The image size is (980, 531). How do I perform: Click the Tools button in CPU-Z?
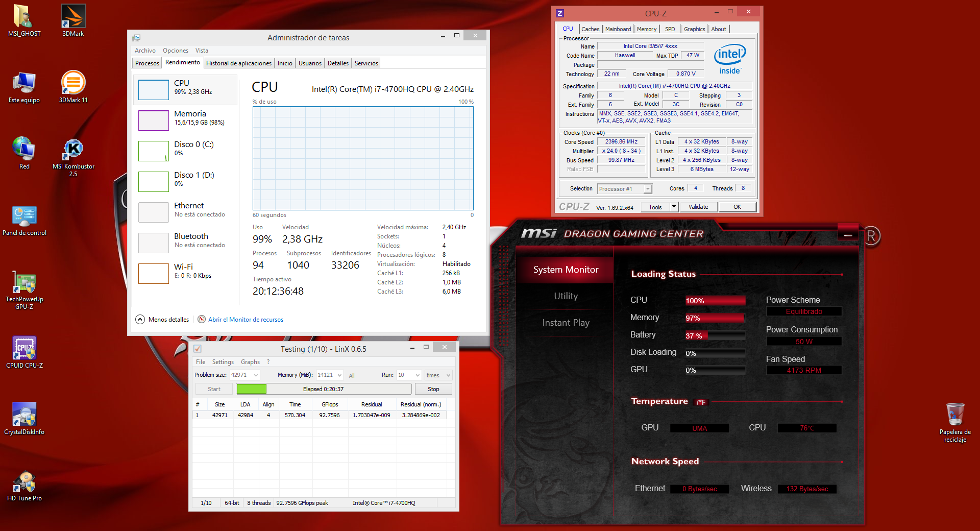(x=655, y=207)
